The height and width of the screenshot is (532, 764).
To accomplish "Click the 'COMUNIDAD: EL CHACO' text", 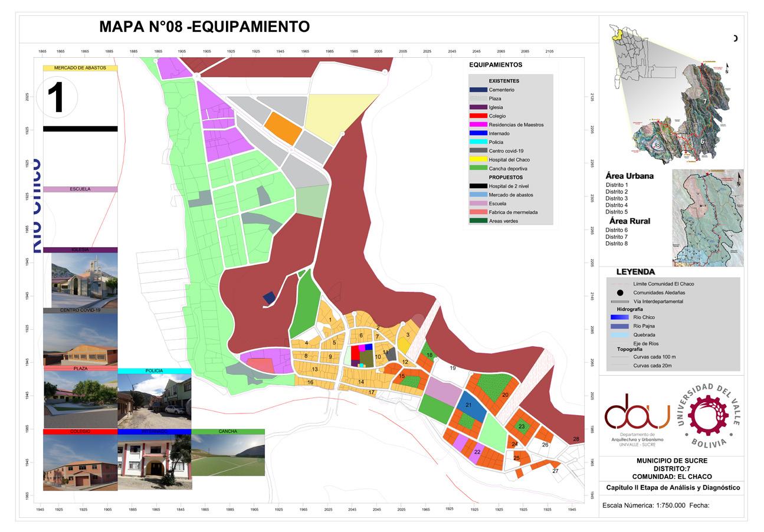I will coord(671,477).
